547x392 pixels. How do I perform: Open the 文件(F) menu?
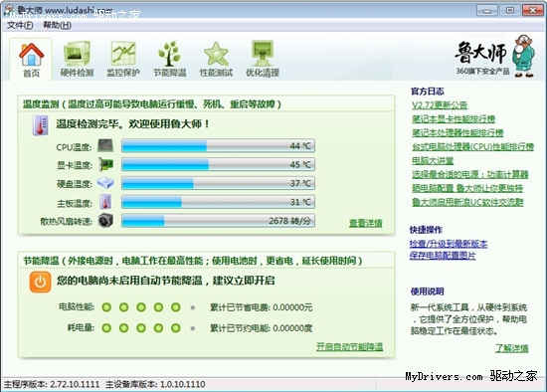(x=20, y=25)
